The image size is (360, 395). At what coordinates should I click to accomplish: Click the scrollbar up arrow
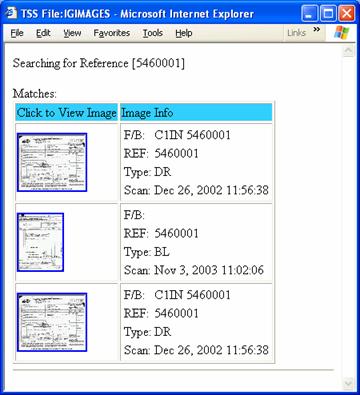tap(348, 51)
